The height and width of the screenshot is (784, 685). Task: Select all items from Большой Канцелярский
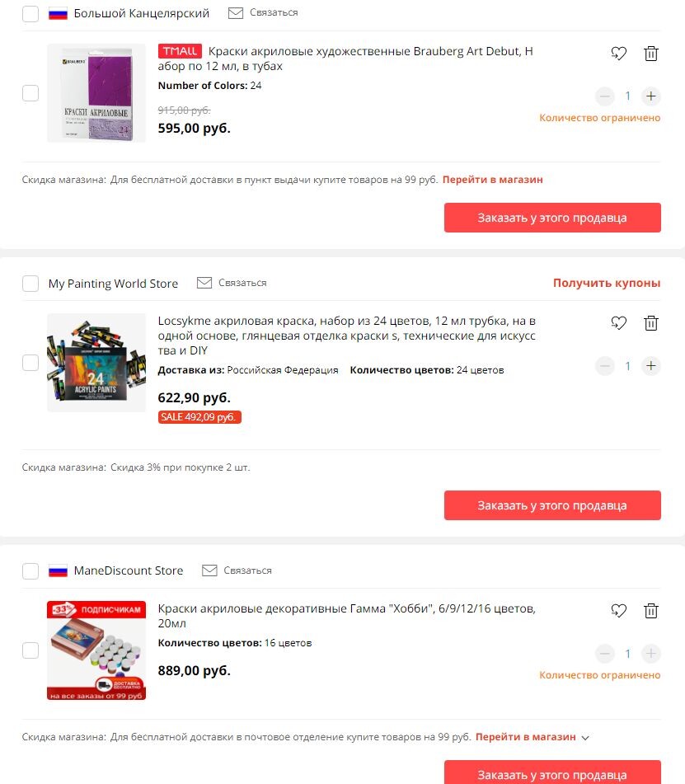30,13
